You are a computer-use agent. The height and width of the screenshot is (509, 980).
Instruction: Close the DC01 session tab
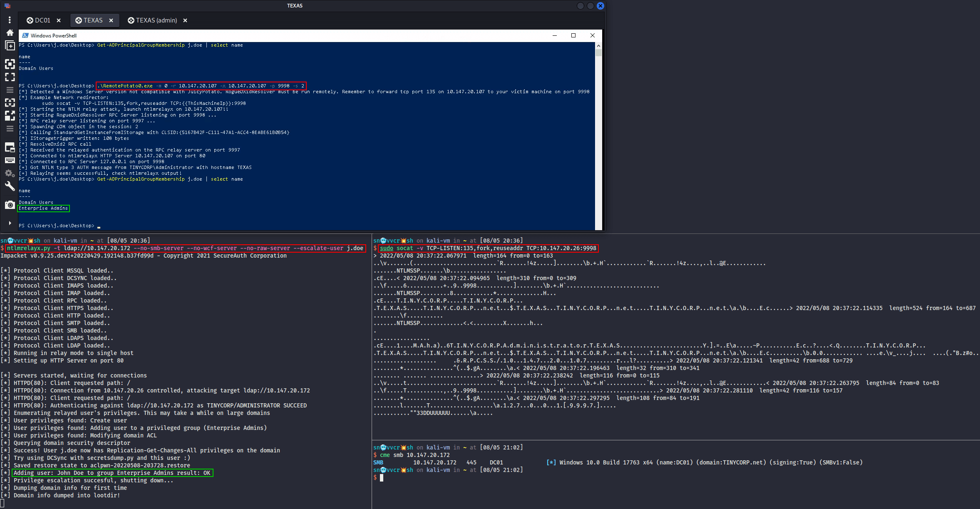[59, 20]
